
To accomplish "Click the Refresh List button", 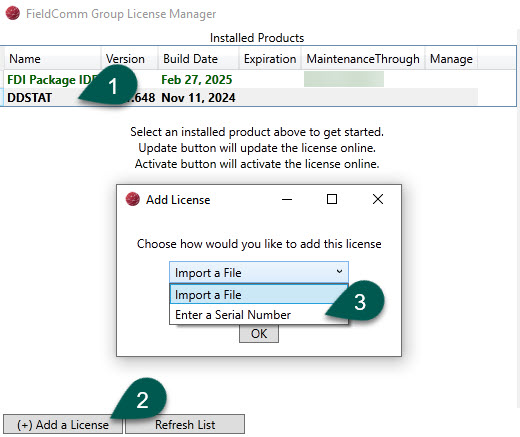I will 185,424.
